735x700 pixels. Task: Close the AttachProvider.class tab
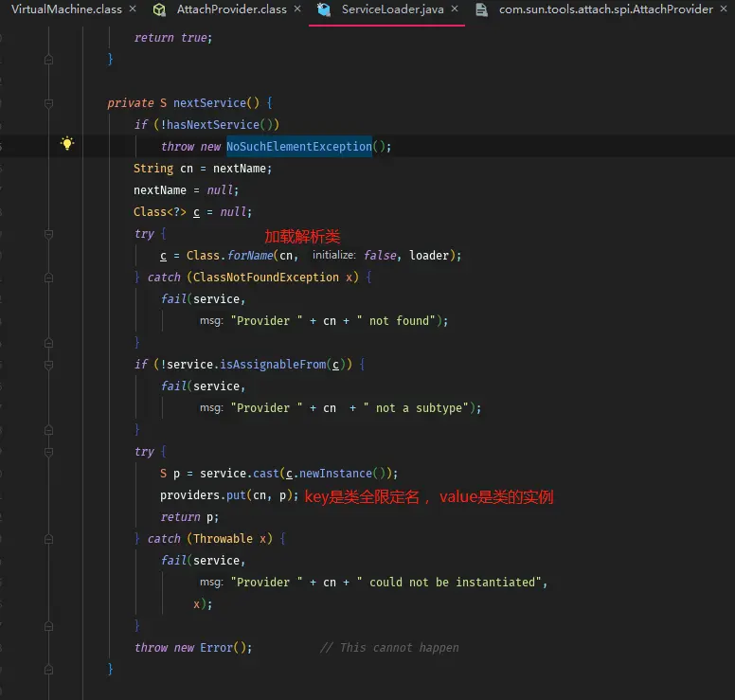[297, 9]
